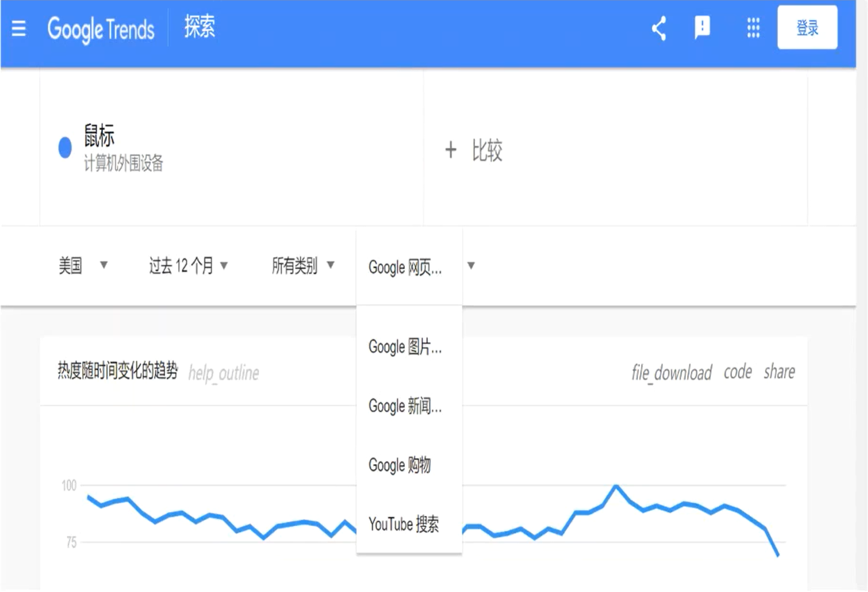
Task: Select the 鼠标 search term box
Action: point(231,148)
